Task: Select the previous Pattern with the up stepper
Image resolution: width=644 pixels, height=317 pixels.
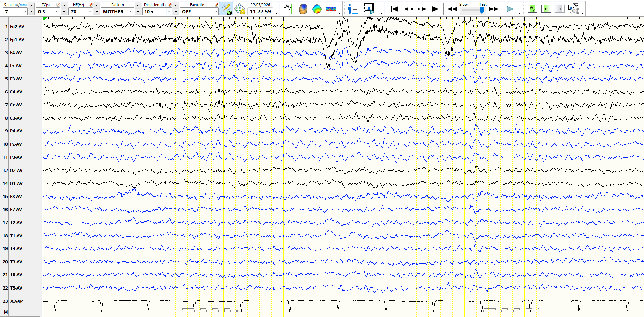Action: [138, 5]
